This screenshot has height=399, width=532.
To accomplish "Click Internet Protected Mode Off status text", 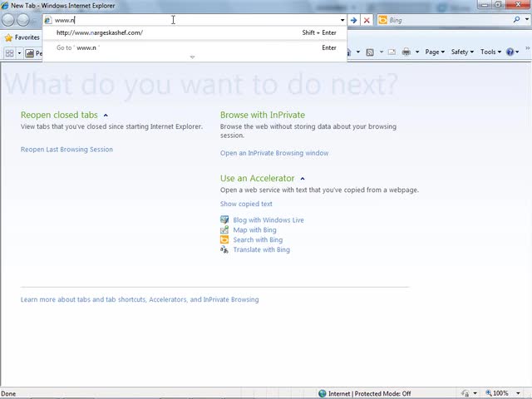I will (369, 393).
